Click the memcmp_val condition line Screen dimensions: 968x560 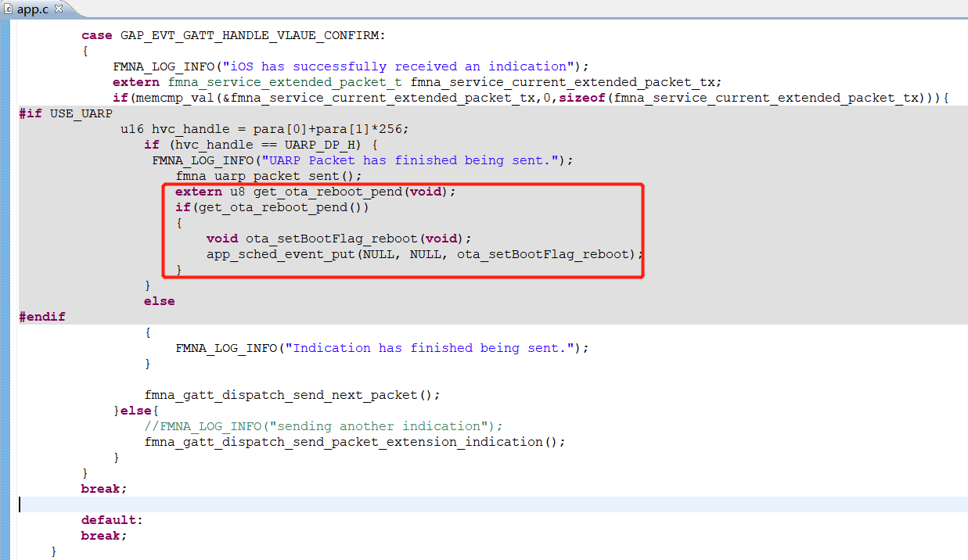tap(531, 98)
